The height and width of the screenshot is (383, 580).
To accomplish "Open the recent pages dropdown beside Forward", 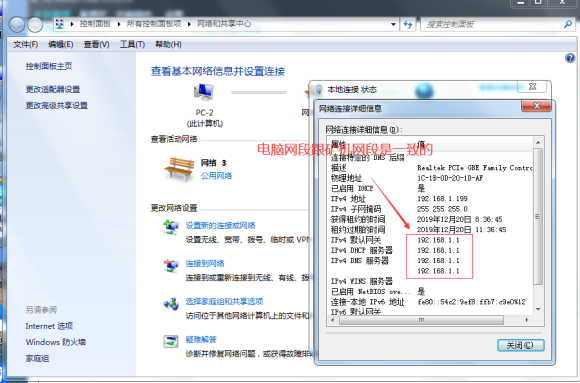I will (48, 25).
